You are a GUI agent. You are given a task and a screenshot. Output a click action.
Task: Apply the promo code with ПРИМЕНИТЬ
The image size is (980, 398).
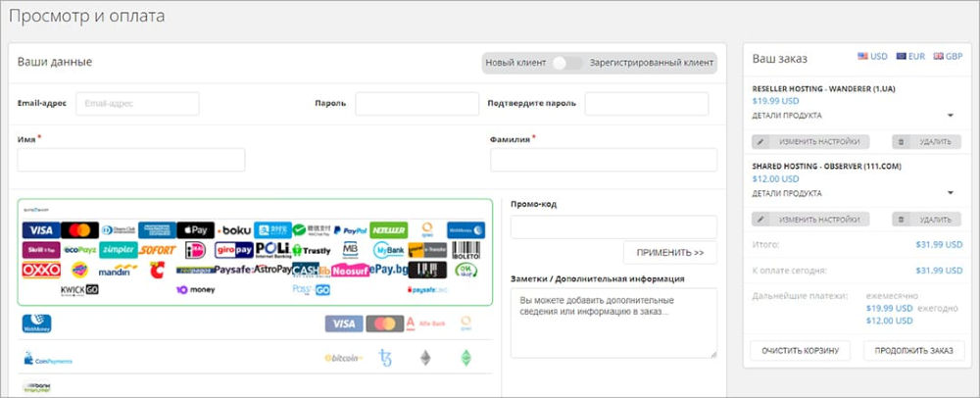(670, 253)
